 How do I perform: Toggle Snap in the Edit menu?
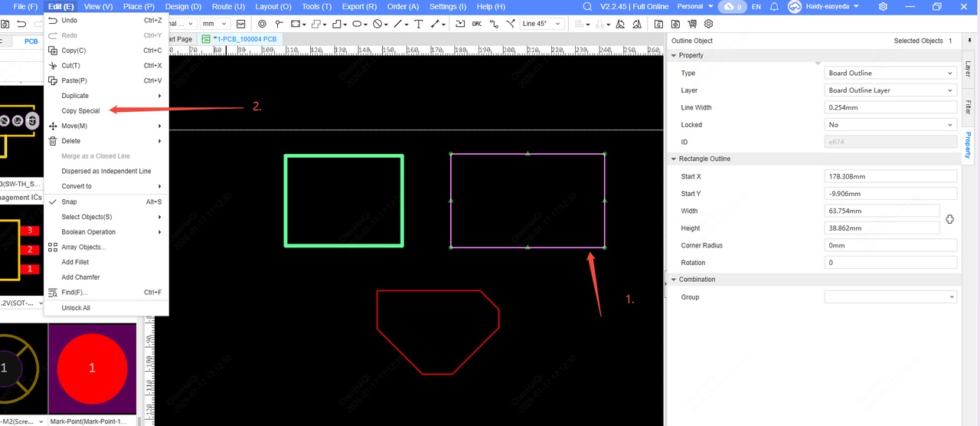69,202
